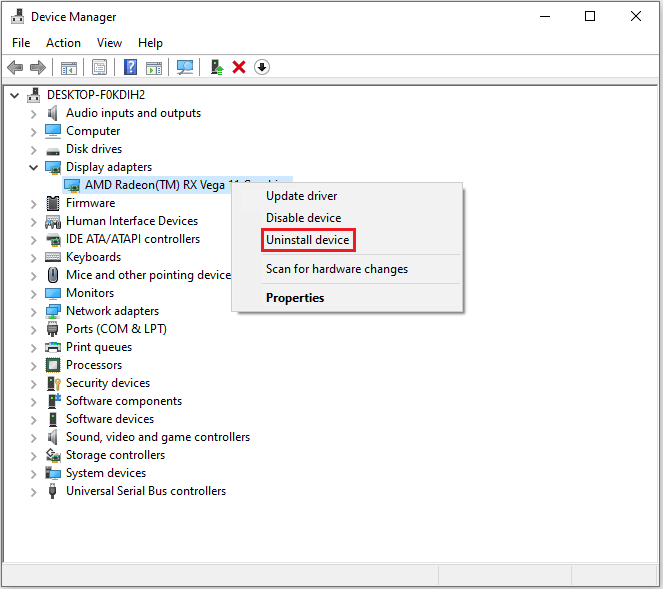Click the Update device driver toolbar icon

click(216, 67)
